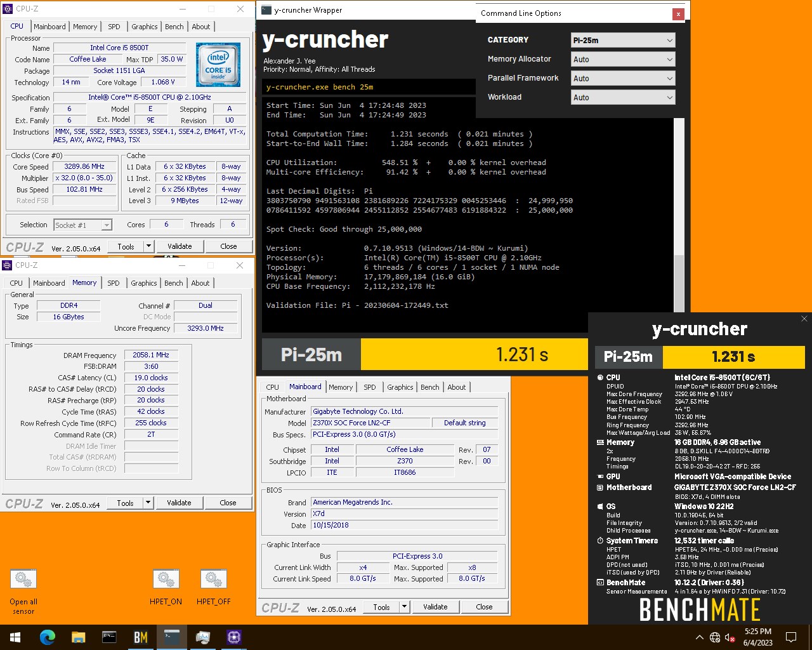Click 'Validation File' line in console

[357, 305]
